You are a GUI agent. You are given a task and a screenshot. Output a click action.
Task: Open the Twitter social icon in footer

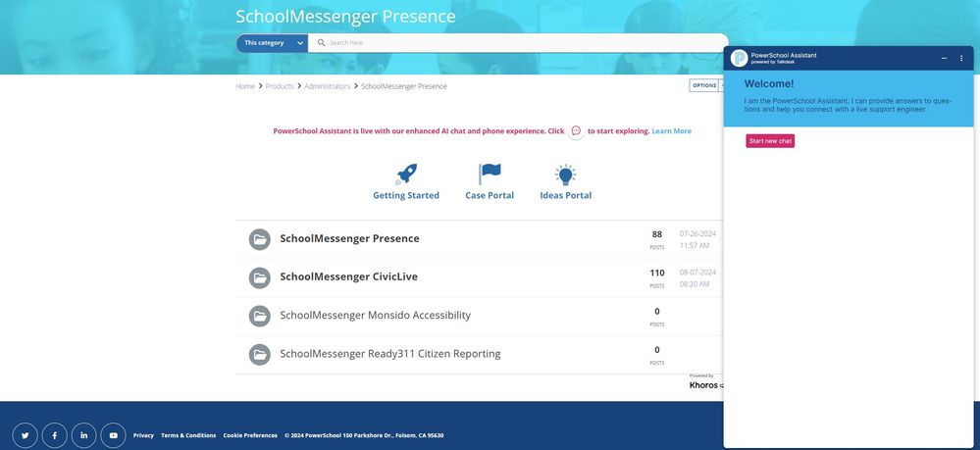click(25, 435)
